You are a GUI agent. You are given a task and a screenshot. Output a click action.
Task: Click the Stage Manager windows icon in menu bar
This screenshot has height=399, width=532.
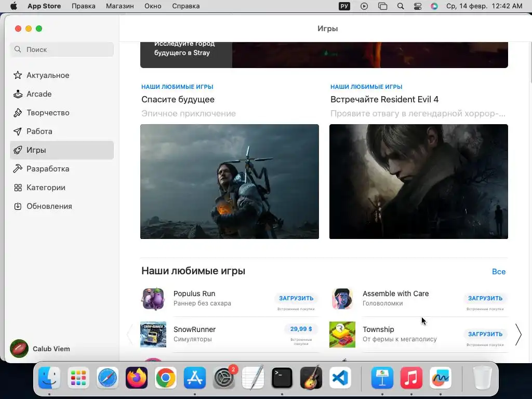382,6
